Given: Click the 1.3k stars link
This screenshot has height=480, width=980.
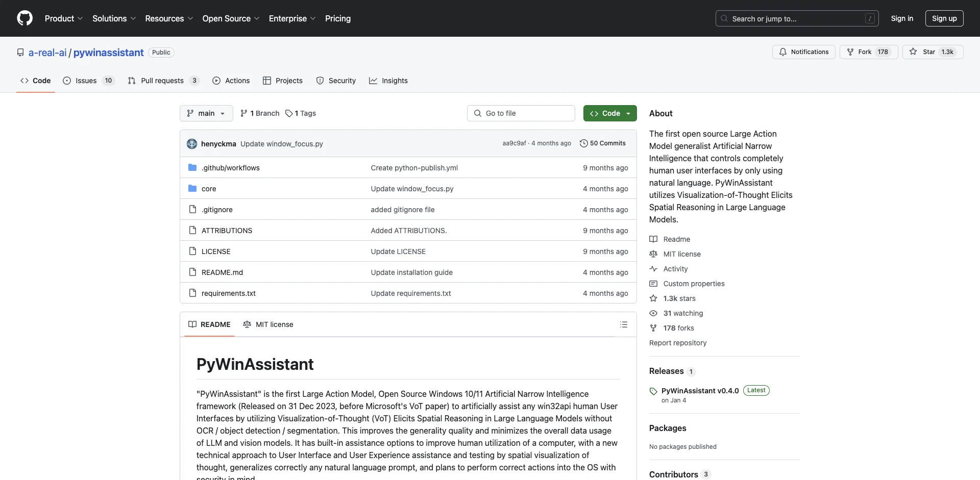Looking at the screenshot, I should pyautogui.click(x=672, y=298).
